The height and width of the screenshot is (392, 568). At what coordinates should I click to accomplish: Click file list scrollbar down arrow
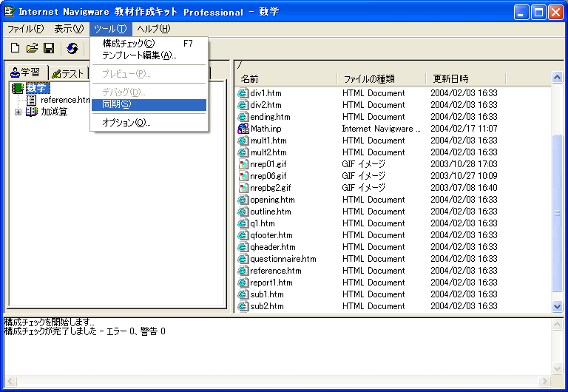click(558, 306)
